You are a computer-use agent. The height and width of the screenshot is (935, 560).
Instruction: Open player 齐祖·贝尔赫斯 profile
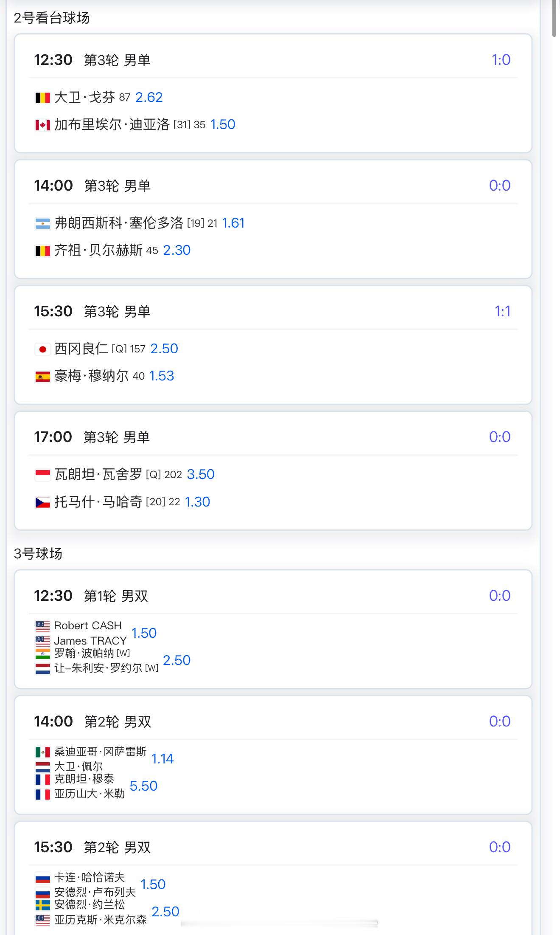(98, 251)
